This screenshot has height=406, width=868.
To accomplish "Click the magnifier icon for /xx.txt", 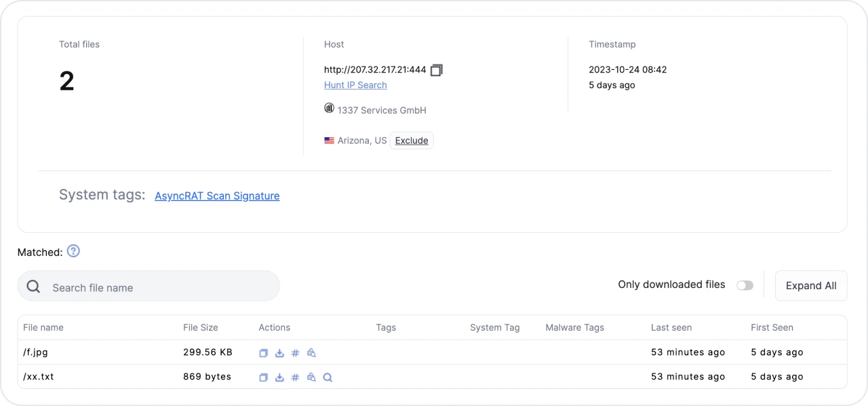I will pos(328,377).
